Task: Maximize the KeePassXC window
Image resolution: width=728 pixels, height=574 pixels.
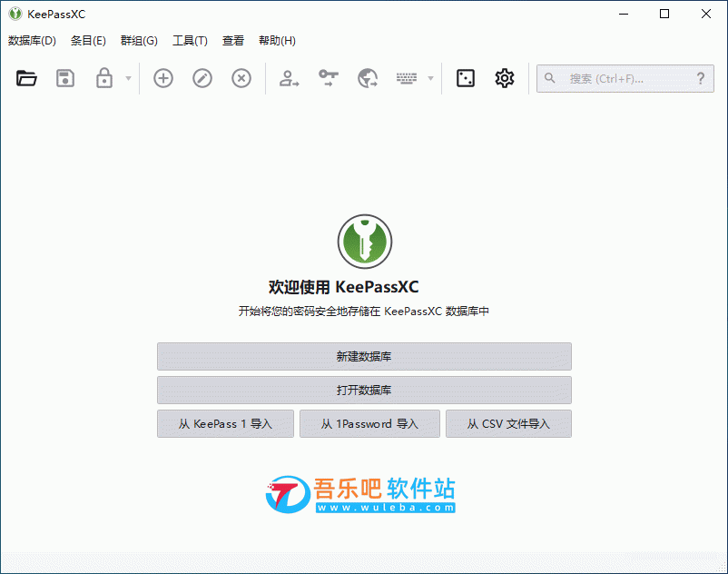Action: point(664,14)
